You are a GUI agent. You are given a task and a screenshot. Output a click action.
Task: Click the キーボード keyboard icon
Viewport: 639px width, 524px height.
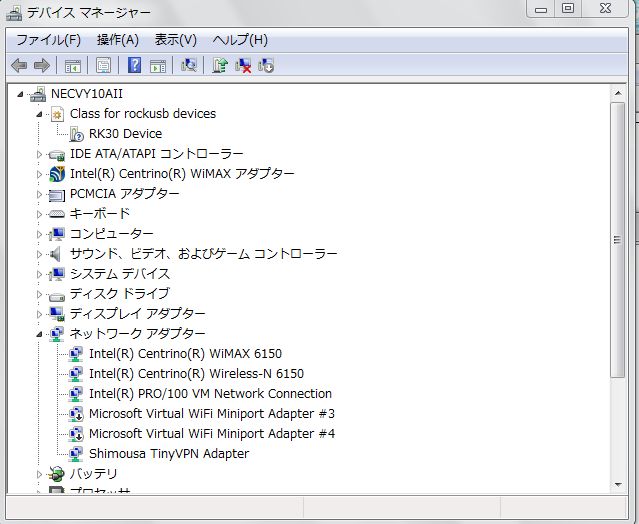click(x=56, y=214)
